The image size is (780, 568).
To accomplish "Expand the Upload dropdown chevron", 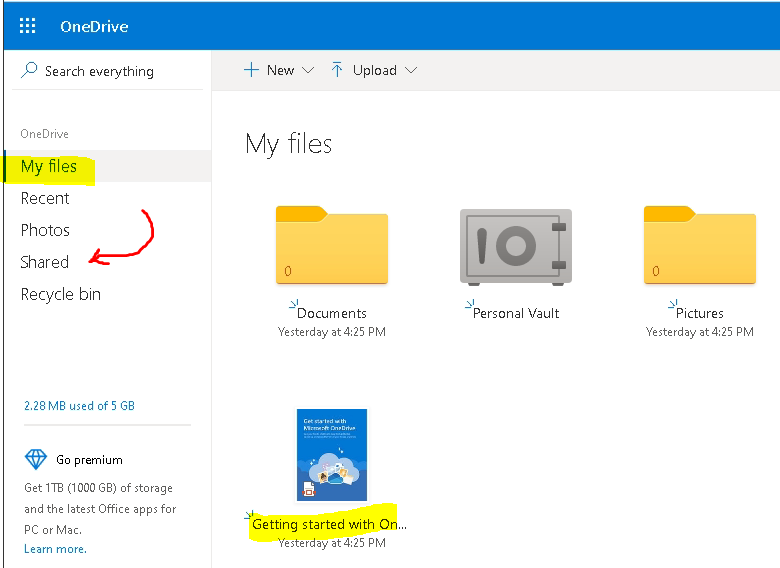I will (411, 70).
